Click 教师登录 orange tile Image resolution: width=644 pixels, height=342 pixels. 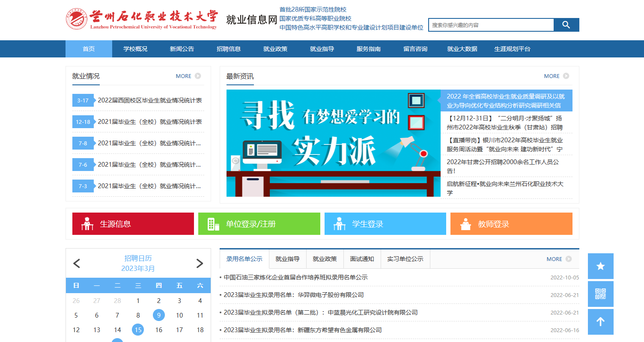(511, 224)
